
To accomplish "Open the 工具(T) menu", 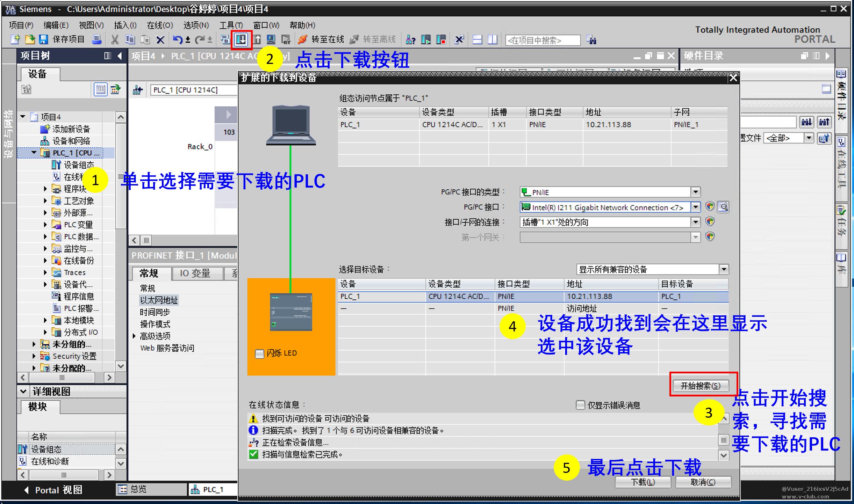I will point(231,25).
